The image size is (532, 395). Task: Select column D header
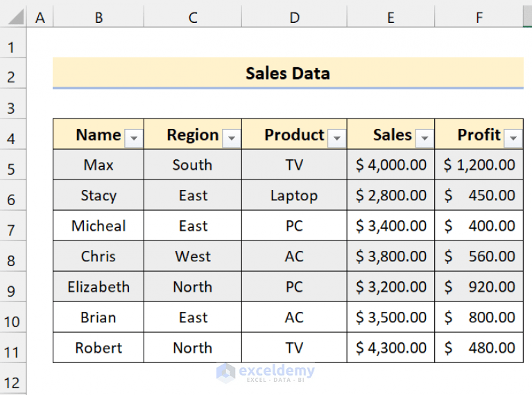click(295, 17)
